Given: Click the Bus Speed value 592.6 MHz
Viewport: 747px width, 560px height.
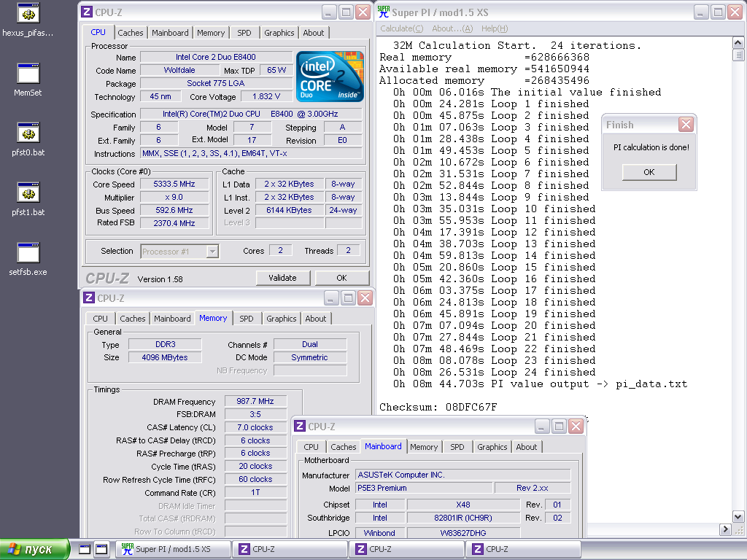Looking at the screenshot, I should [x=174, y=210].
